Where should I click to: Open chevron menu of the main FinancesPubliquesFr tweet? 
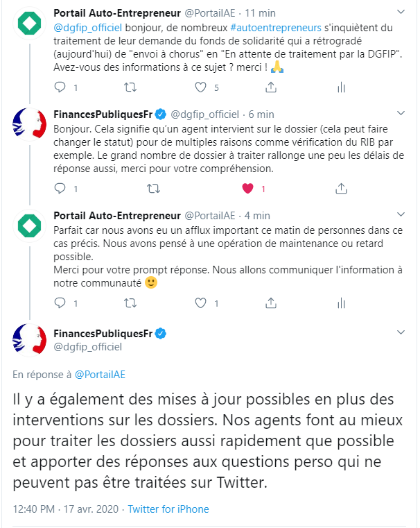pos(401,333)
